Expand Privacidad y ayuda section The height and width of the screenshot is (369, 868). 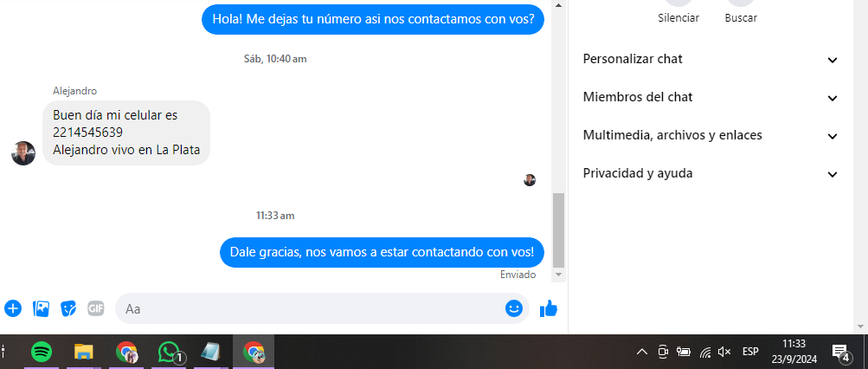[x=710, y=174]
